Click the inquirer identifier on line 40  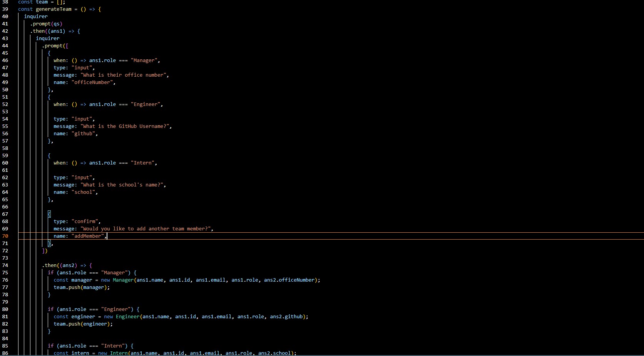tap(36, 17)
